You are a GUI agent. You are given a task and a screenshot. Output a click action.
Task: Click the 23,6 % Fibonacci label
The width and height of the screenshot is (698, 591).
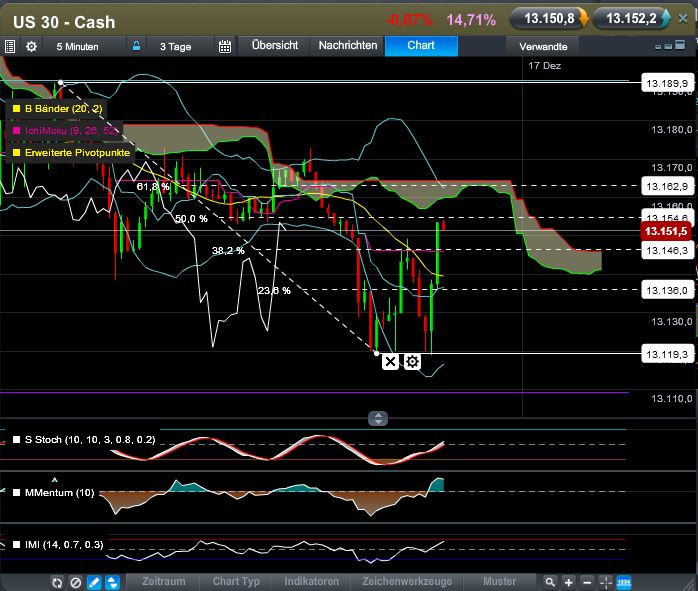pos(274,291)
